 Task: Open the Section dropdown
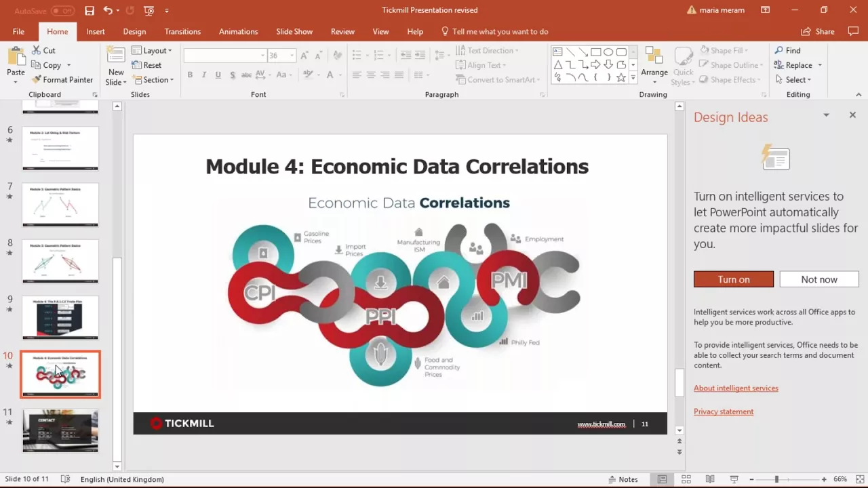[x=153, y=80]
